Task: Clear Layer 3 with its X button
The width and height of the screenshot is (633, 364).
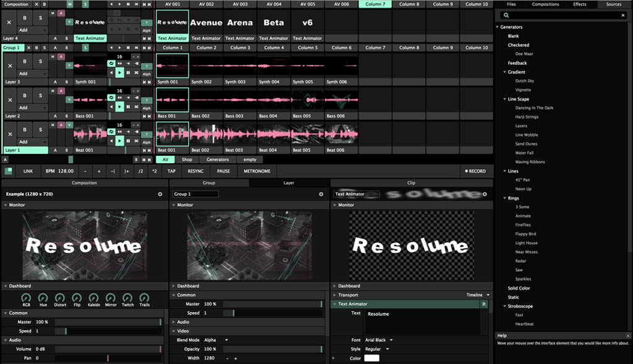Action: click(x=10, y=66)
